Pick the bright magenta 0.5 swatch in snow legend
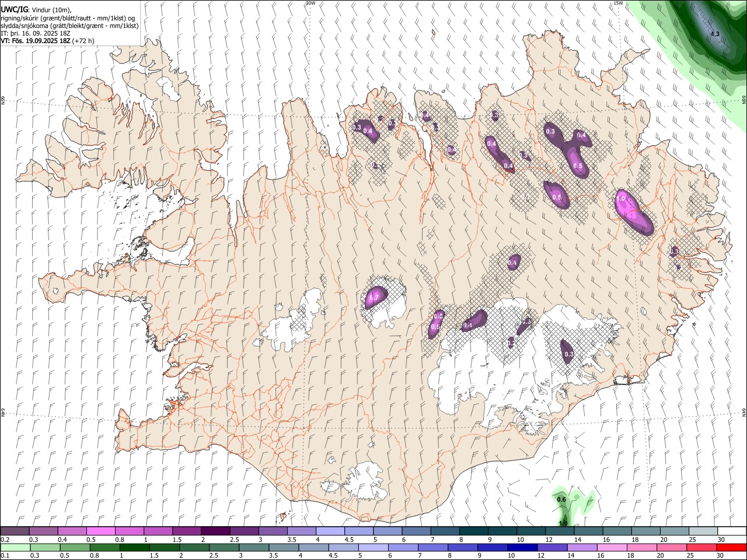Viewport: 747px width, 560px height. point(100,531)
